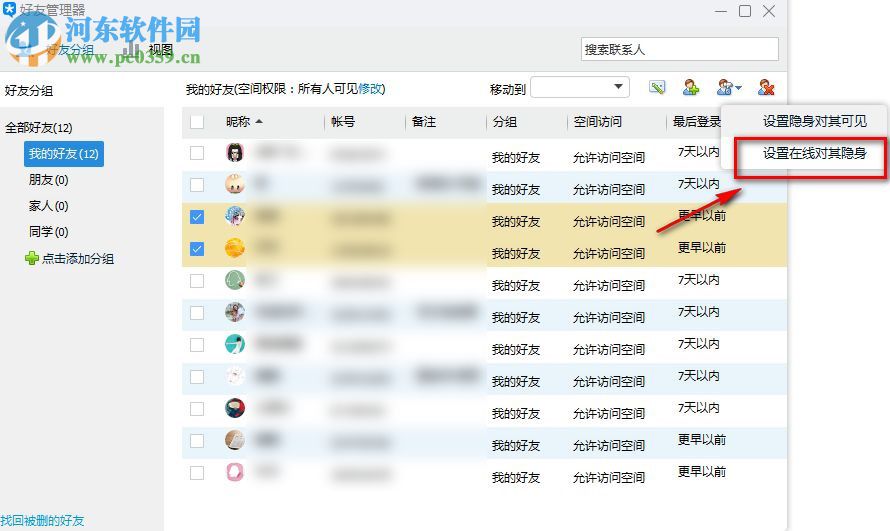Check the box beside the navy-red avatar

pyautogui.click(x=197, y=408)
